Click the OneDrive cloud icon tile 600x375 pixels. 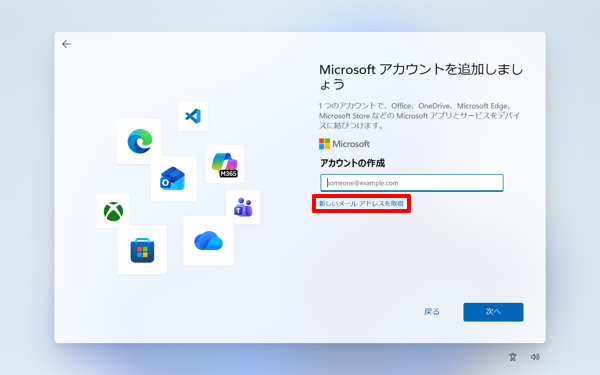pyautogui.click(x=209, y=241)
